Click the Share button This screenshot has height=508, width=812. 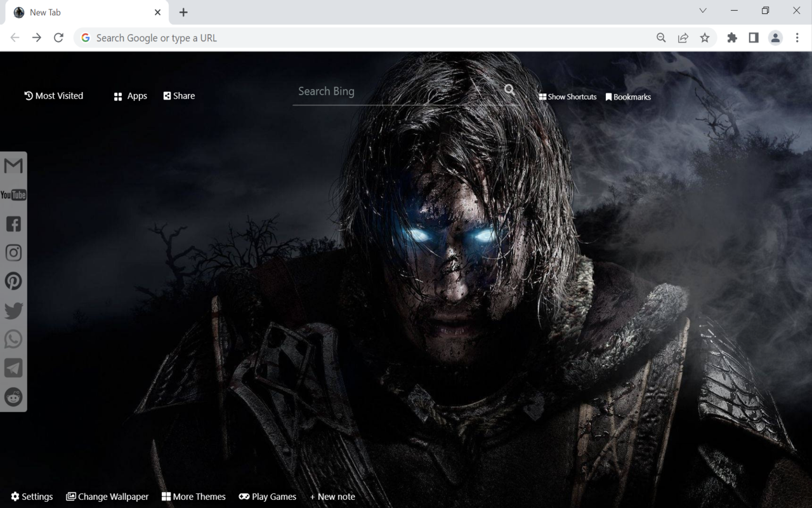[x=179, y=96]
